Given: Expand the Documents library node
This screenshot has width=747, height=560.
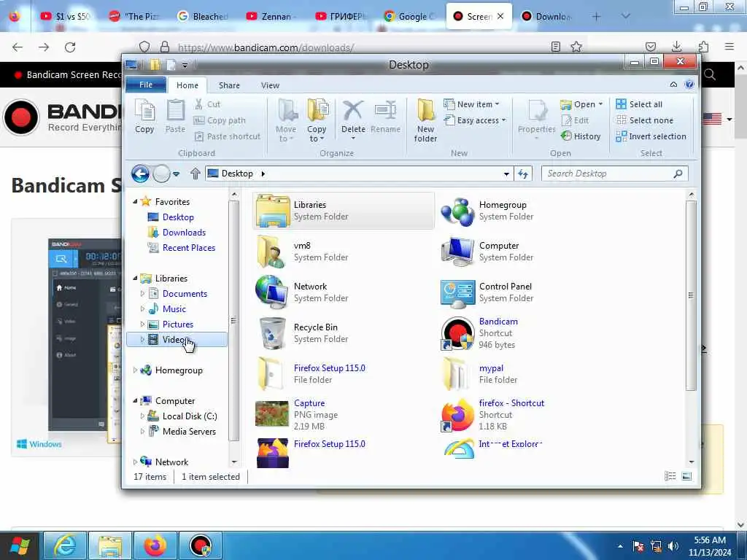Looking at the screenshot, I should 142,294.
